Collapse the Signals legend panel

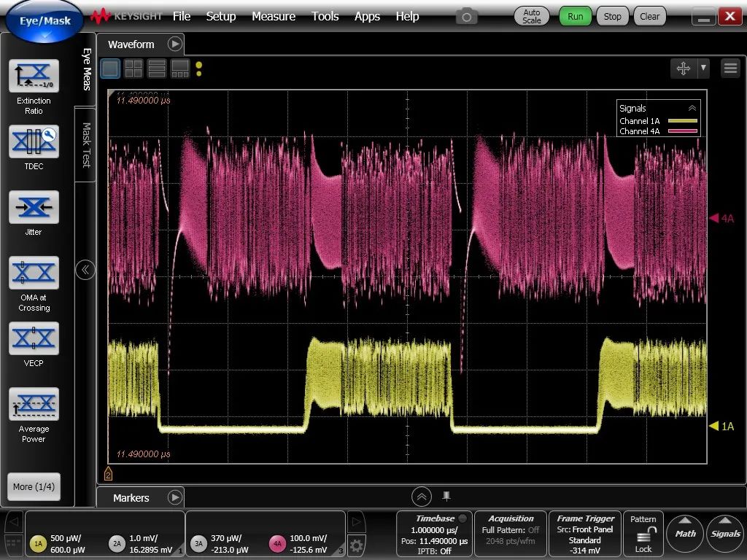coord(692,108)
